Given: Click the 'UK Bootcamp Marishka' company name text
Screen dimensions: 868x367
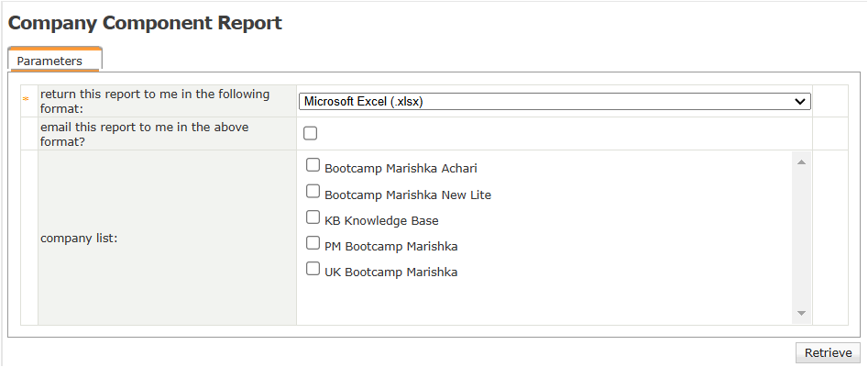Looking at the screenshot, I should 390,272.
